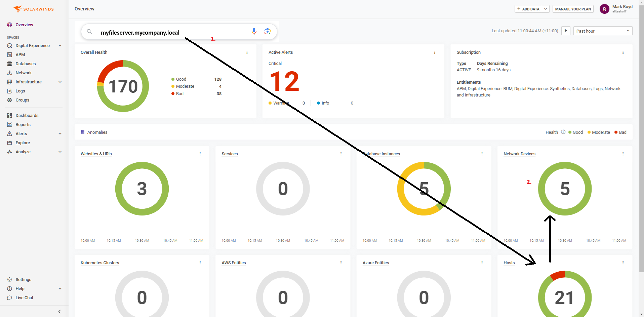This screenshot has height=317, width=644.
Task: Open the Network Devices widget link
Action: tap(519, 154)
